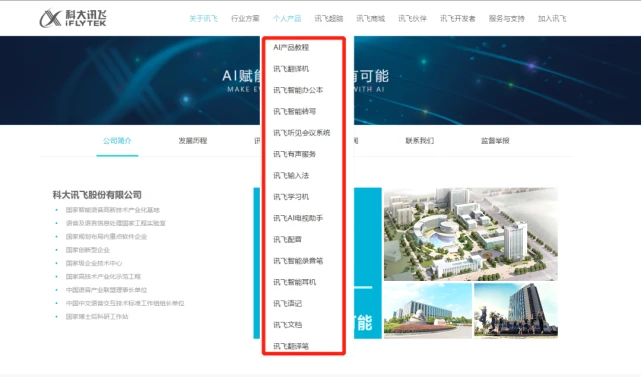Open 讯飞文档 from the dropdown
This screenshot has height=377, width=641.
tap(287, 325)
